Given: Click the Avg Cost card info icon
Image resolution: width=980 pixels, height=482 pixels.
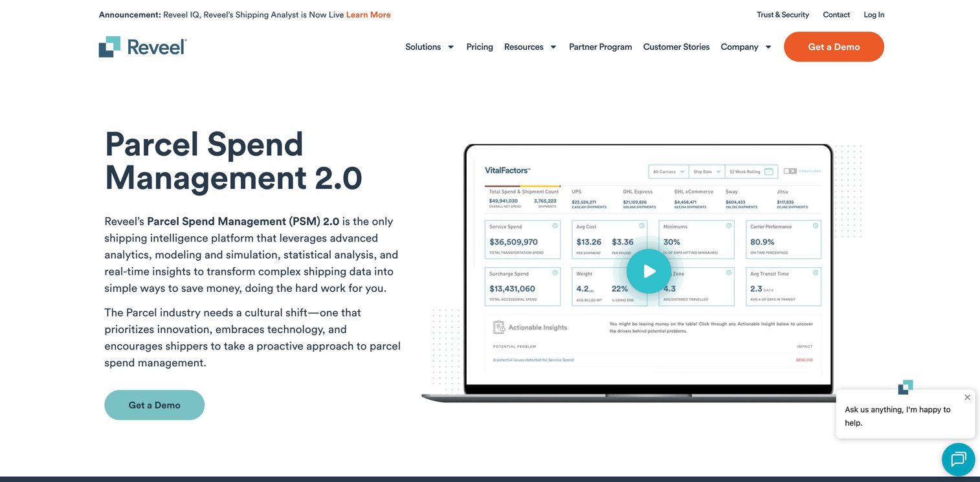Looking at the screenshot, I should click(x=641, y=226).
